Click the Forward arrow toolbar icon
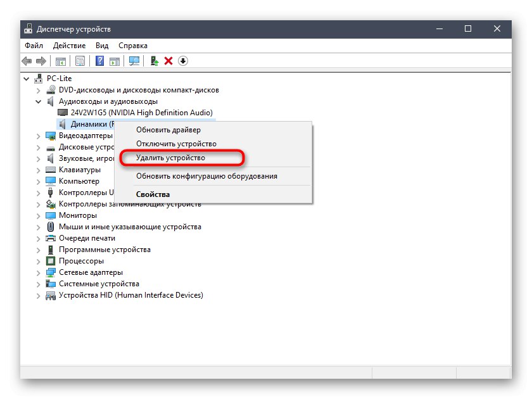 pos(41,61)
